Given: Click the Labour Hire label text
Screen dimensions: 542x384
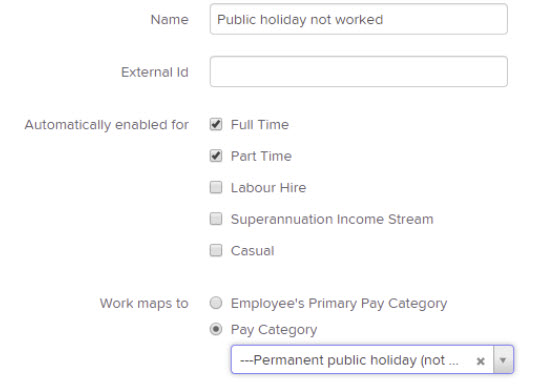Looking at the screenshot, I should [x=268, y=188].
